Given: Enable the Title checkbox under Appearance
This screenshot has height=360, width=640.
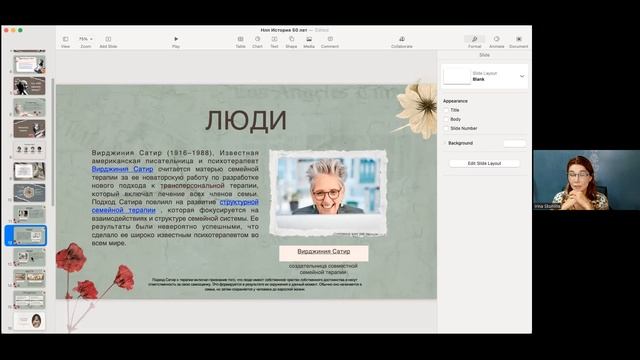Looking at the screenshot, I should click(x=446, y=110).
